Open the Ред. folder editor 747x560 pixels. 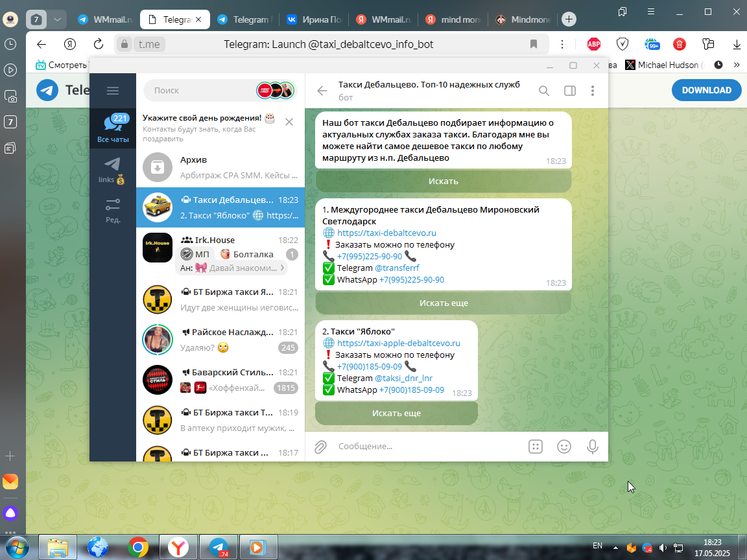(113, 211)
